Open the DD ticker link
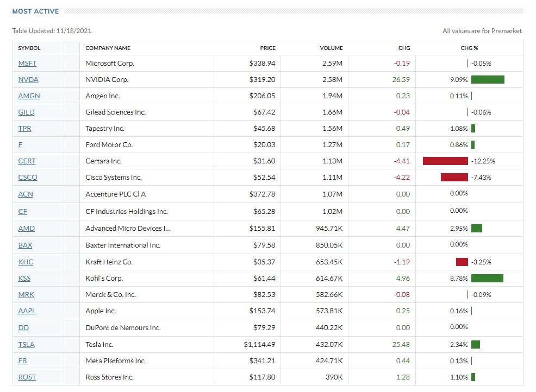Image resolution: width=536 pixels, height=392 pixels. click(23, 328)
